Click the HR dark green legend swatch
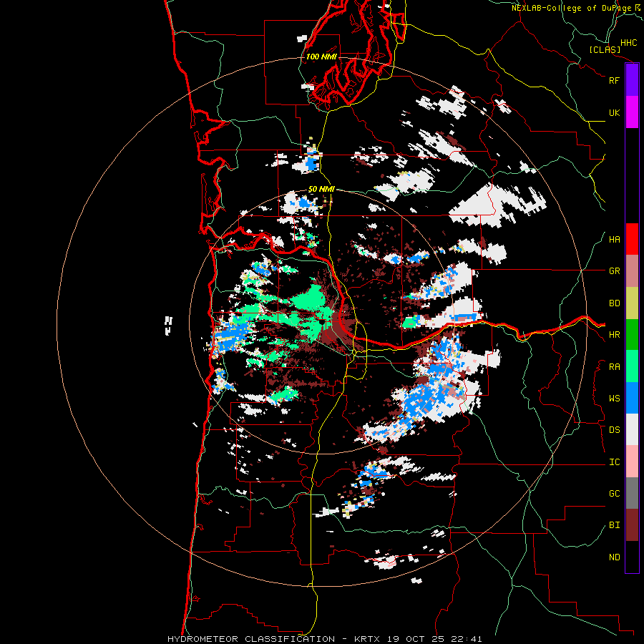Viewport: 644px width, 644px height. (632, 334)
